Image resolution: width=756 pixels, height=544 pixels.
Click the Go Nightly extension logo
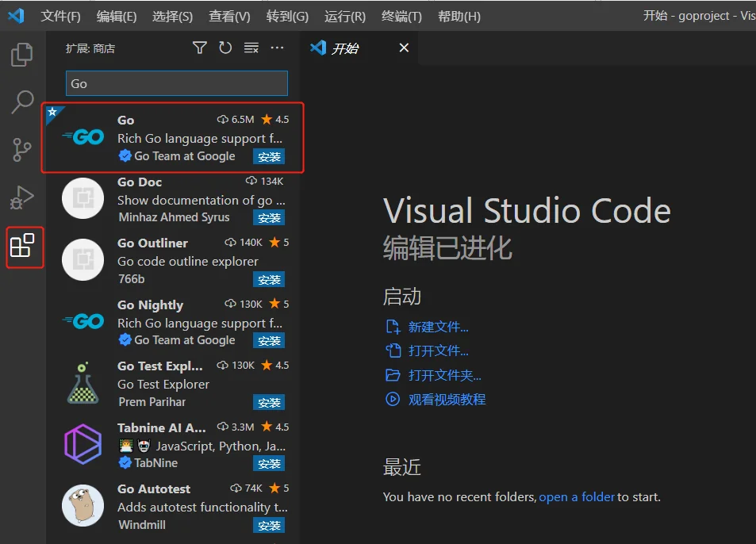coord(83,321)
